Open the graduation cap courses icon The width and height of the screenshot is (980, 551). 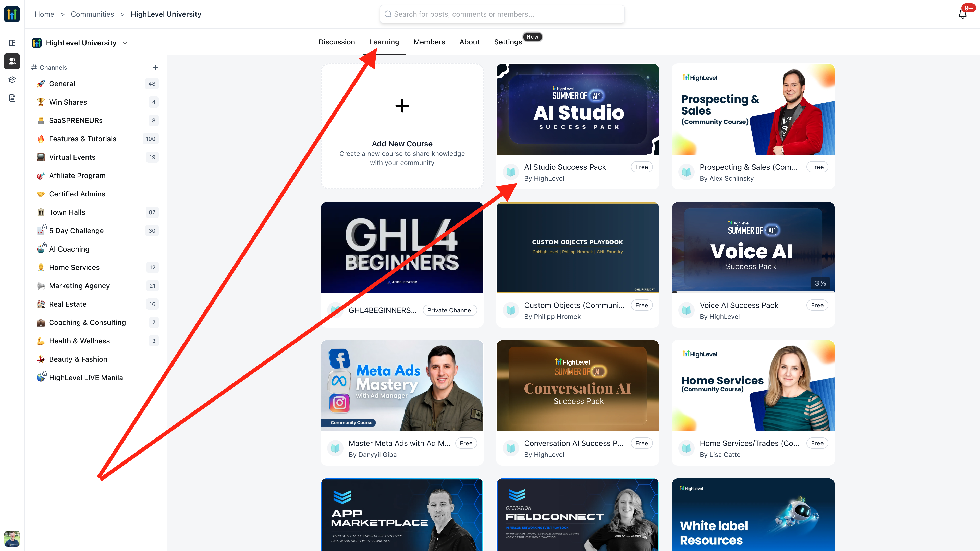pyautogui.click(x=12, y=80)
